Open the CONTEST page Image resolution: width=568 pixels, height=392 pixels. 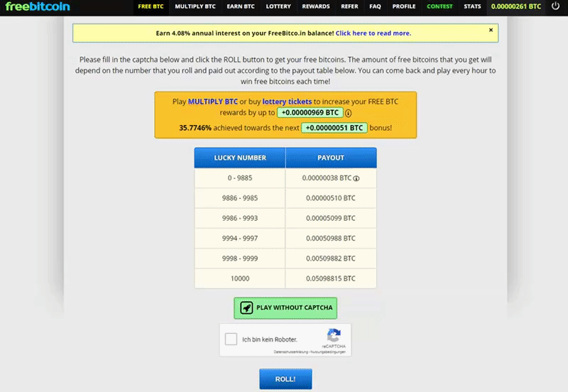tap(439, 6)
